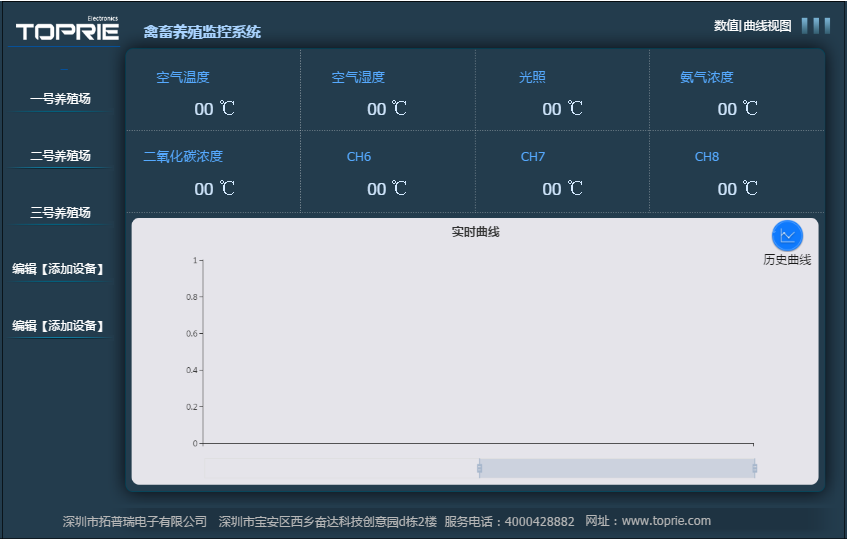Pick the 二氧化碳浓度 sensor panel

pyautogui.click(x=213, y=172)
